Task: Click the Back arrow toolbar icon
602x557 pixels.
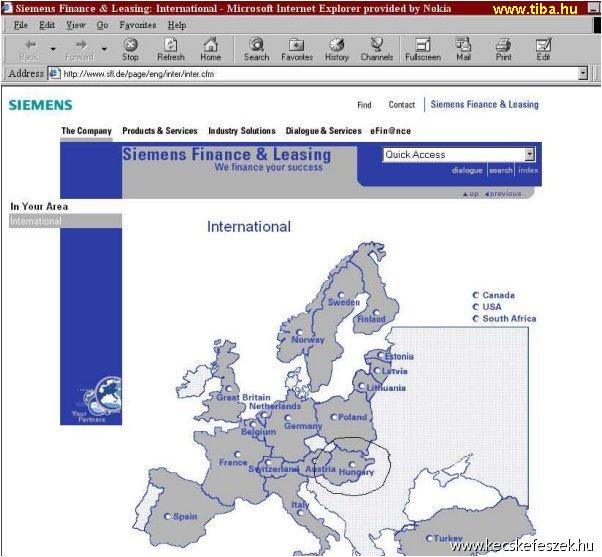Action: point(30,45)
